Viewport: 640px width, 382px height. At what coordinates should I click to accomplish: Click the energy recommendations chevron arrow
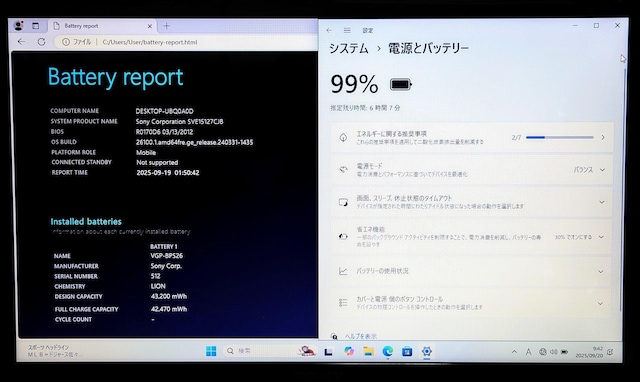pos(603,138)
